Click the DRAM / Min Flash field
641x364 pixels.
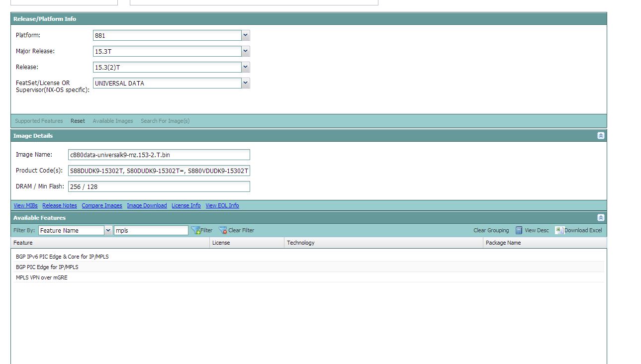pyautogui.click(x=159, y=186)
